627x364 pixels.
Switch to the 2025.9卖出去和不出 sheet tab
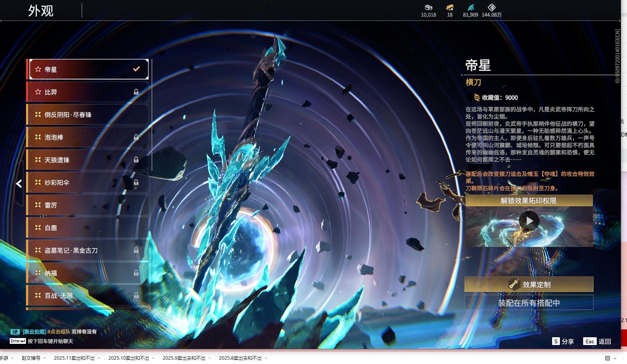[x=184, y=358]
